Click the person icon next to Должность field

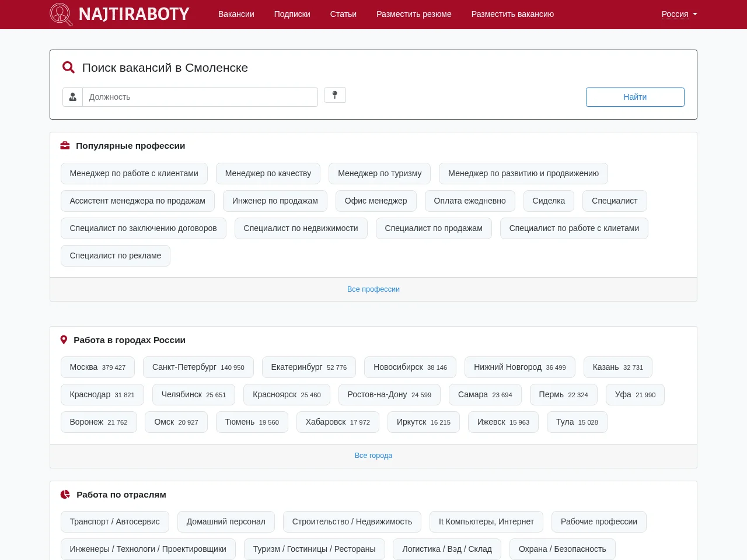(73, 97)
